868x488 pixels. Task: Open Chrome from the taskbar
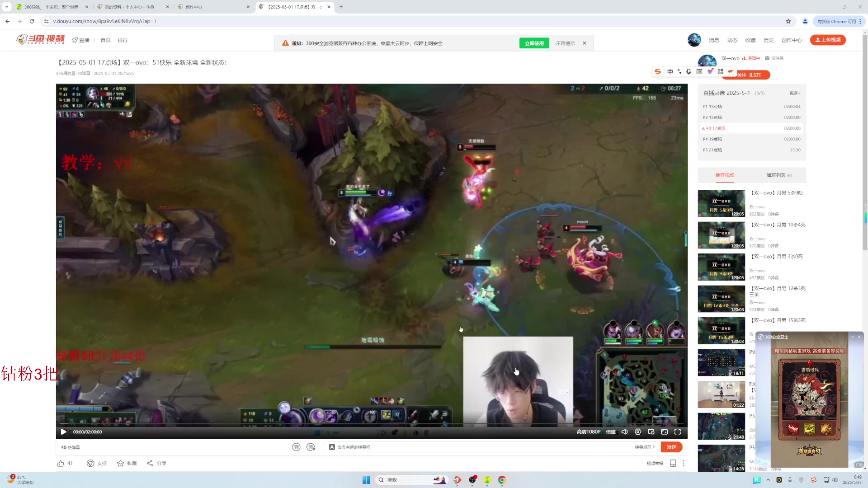tap(502, 480)
